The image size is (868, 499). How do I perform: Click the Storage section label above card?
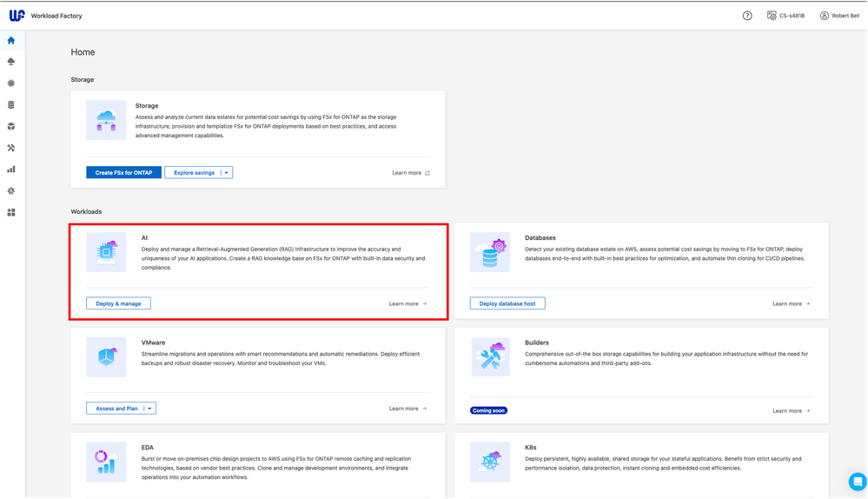click(x=82, y=80)
